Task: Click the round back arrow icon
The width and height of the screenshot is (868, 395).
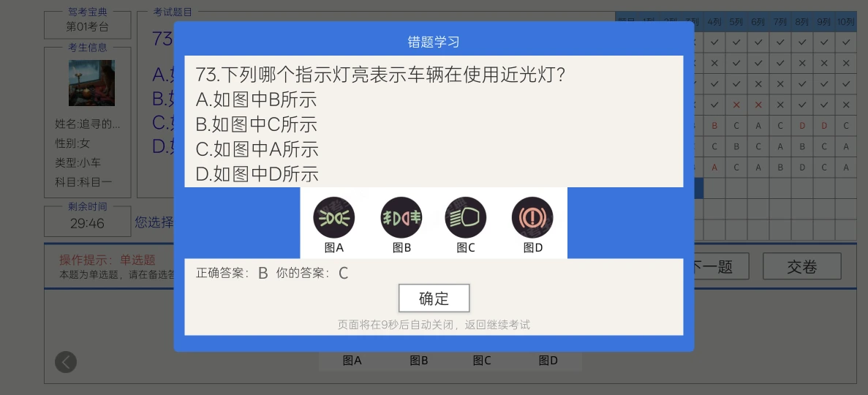Action: [66, 362]
